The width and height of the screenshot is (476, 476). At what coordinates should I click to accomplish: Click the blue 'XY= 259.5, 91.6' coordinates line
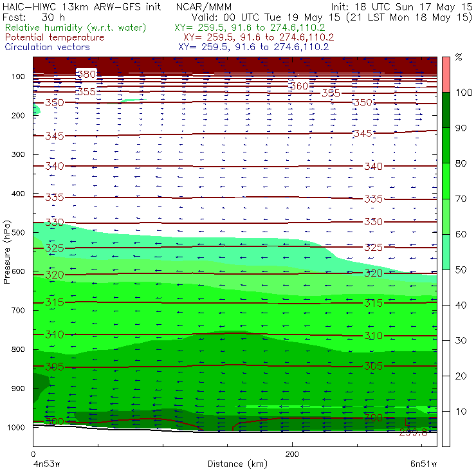pyautogui.click(x=253, y=47)
